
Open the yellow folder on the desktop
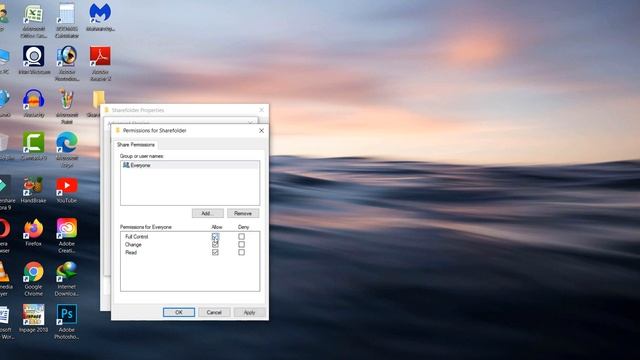(97, 102)
